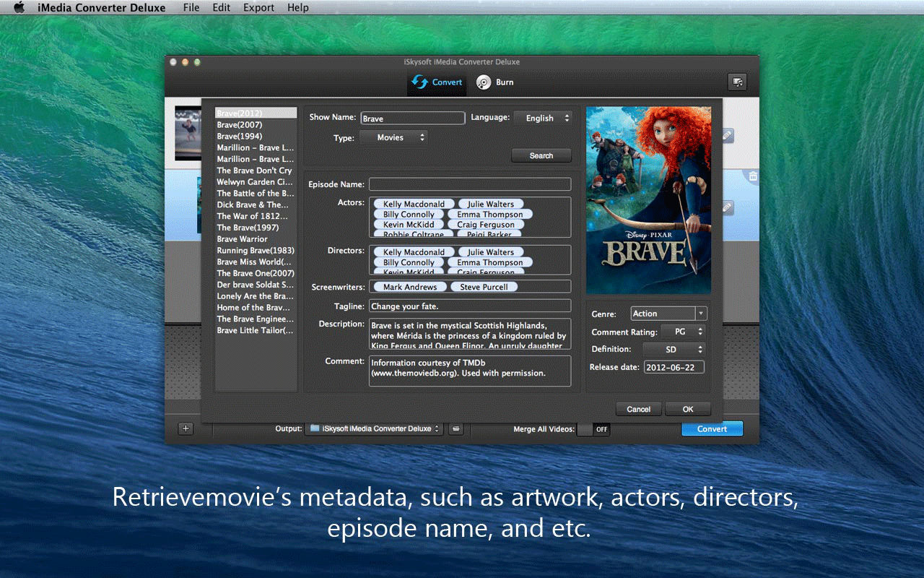Select The Brave One(2007) result
This screenshot has width=924, height=578.
pos(256,273)
